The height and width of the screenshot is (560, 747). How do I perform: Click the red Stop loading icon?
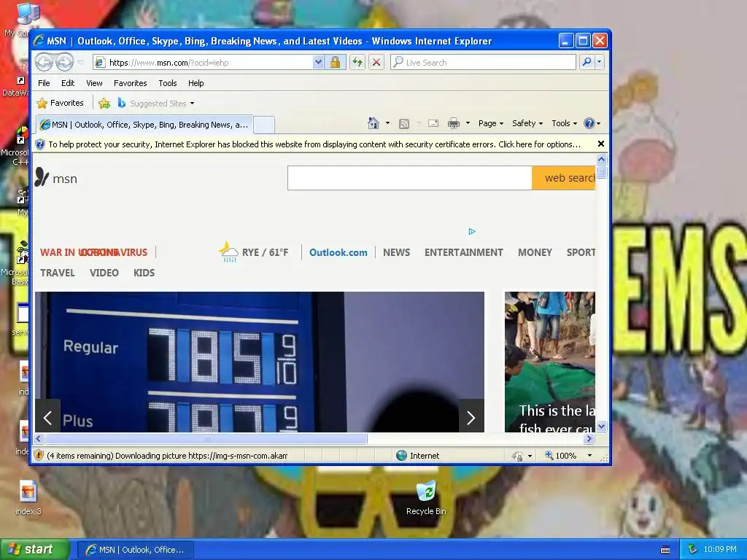click(376, 63)
